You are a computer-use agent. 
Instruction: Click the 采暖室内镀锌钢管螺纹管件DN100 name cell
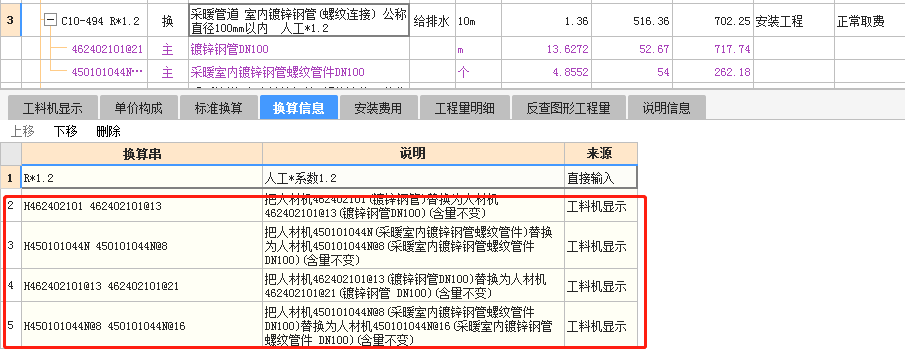coord(299,72)
